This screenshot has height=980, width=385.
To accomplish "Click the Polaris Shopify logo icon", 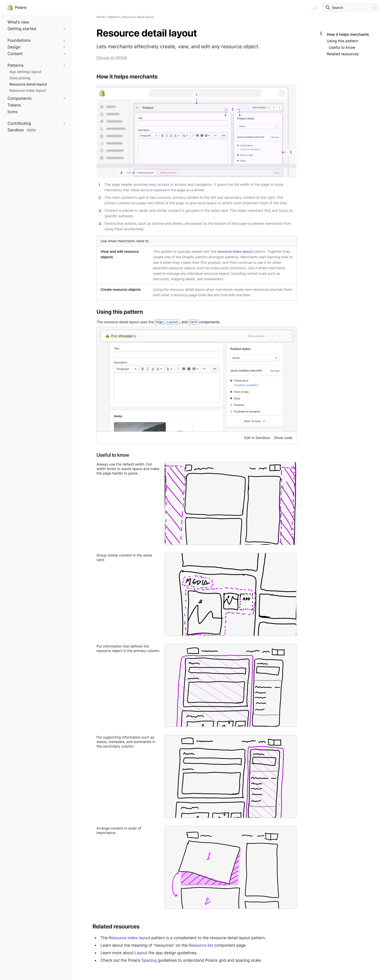I will click(10, 8).
